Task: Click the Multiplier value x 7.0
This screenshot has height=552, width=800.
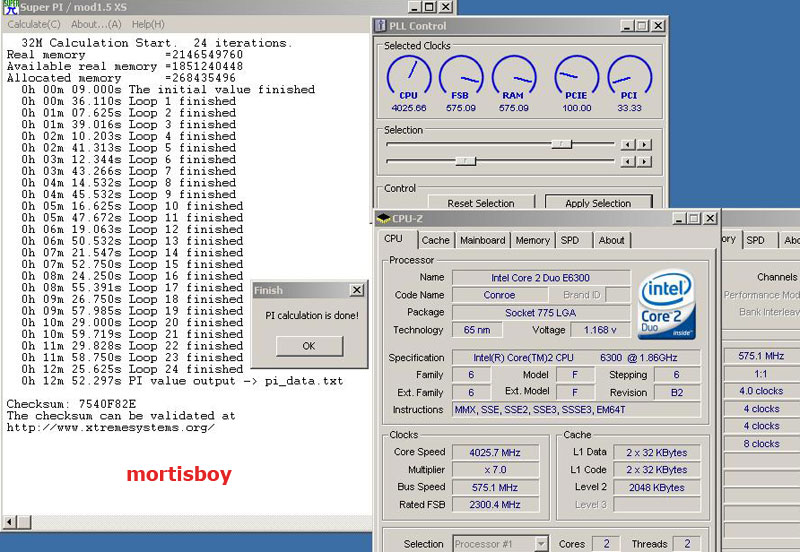Action: click(495, 470)
